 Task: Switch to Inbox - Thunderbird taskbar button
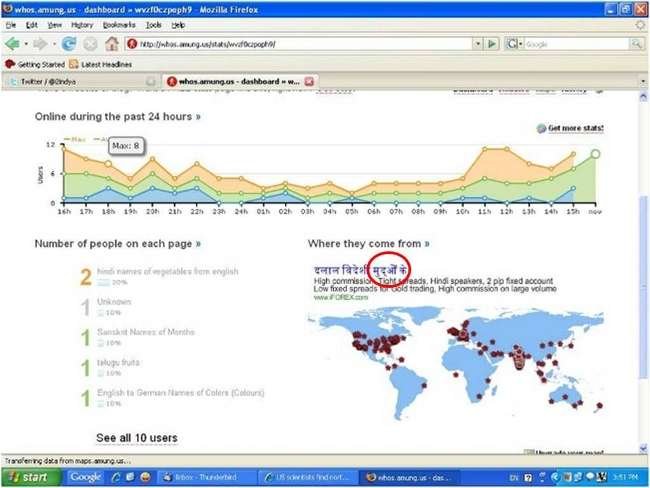(x=206, y=477)
